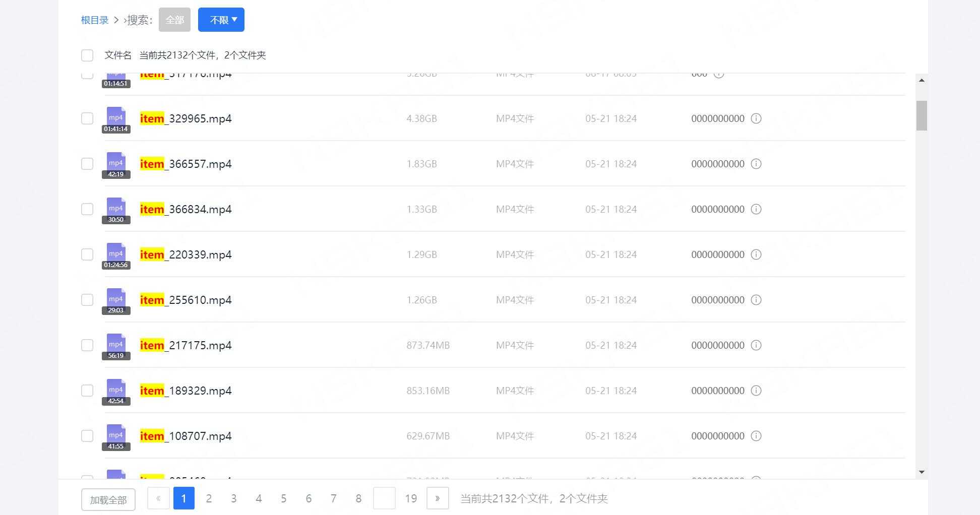Switch to page 3
Screen dimensions: 980x515
[x=234, y=498]
